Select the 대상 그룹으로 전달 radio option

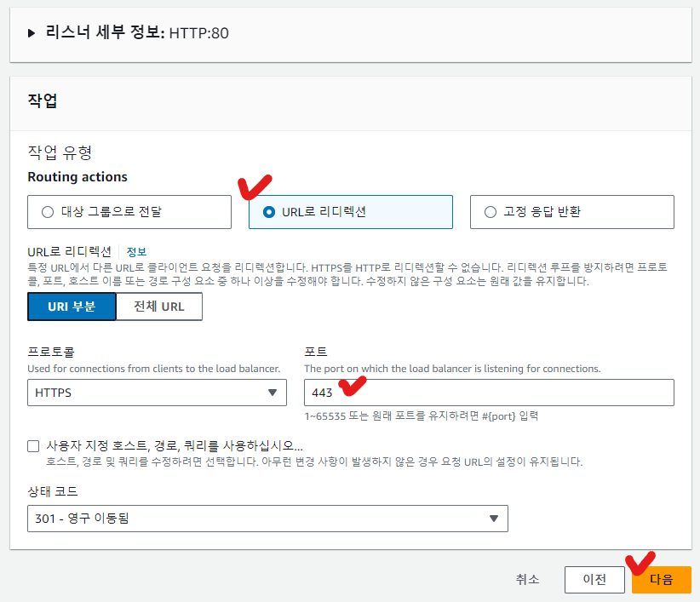47,212
